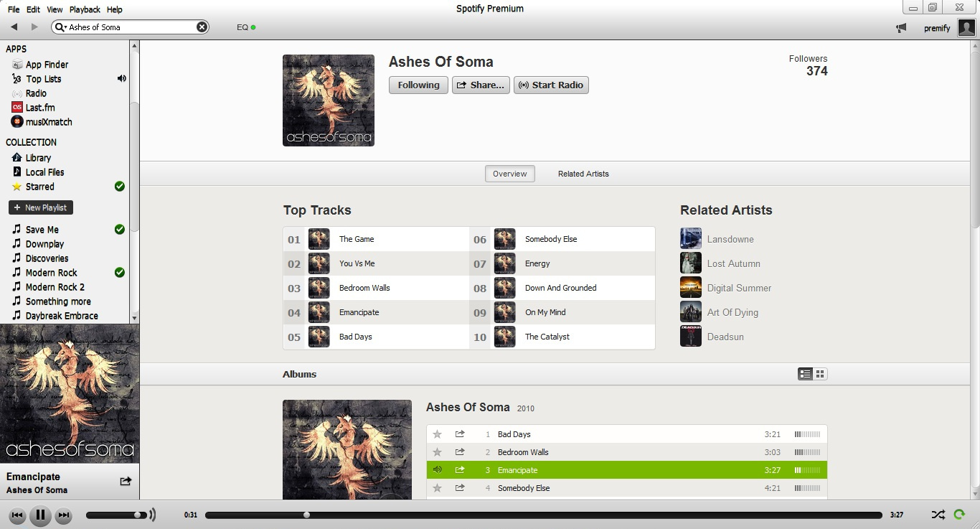
Task: Open the Something more playlist
Action: point(58,301)
